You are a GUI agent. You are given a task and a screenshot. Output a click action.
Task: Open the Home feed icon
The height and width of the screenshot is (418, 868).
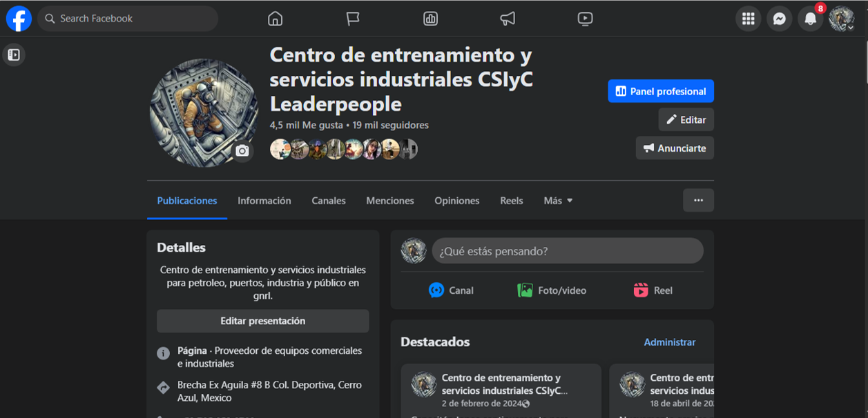pos(275,19)
